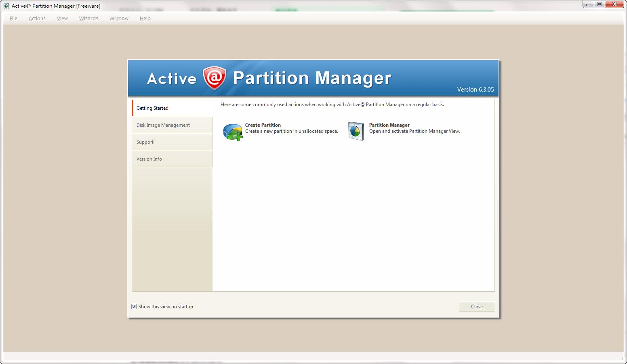Image resolution: width=627 pixels, height=364 pixels.
Task: Uncheck the option to show view on startup
Action: click(134, 307)
